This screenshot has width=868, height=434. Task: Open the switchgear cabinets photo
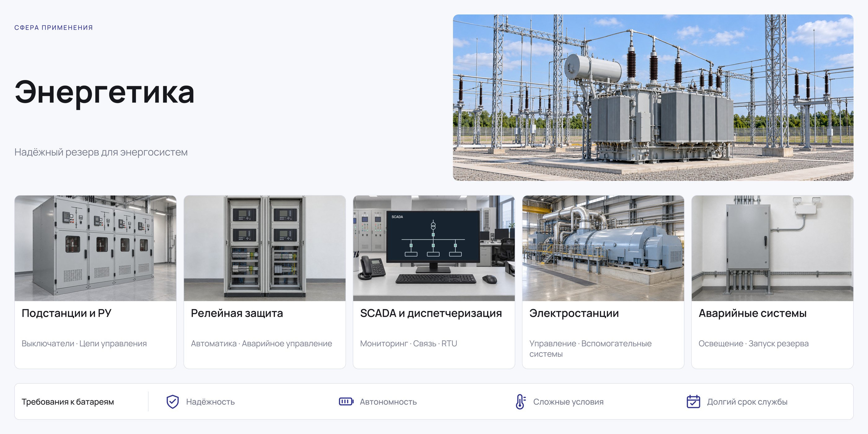tap(95, 248)
